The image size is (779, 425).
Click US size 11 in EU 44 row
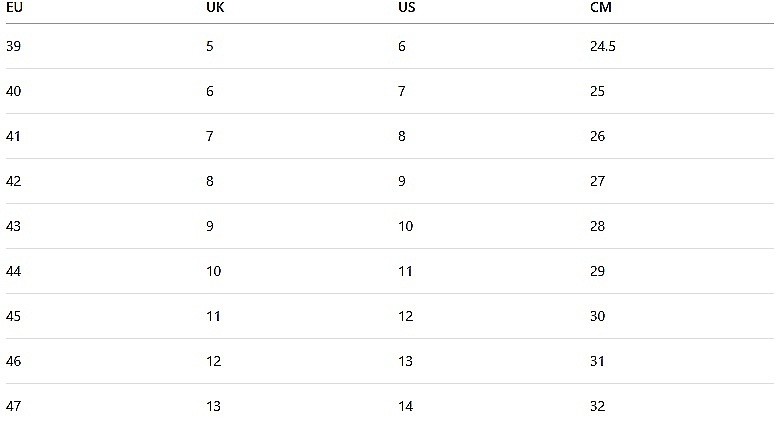pos(405,271)
